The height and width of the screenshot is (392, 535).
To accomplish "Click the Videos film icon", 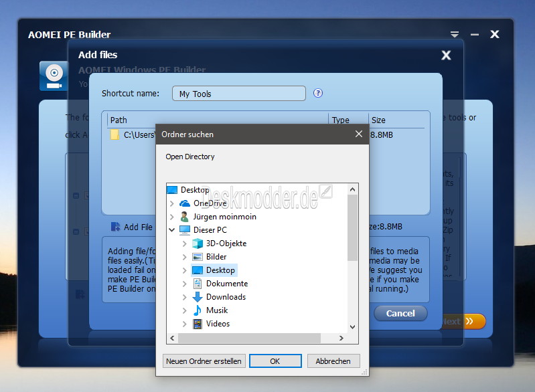I will coord(198,324).
